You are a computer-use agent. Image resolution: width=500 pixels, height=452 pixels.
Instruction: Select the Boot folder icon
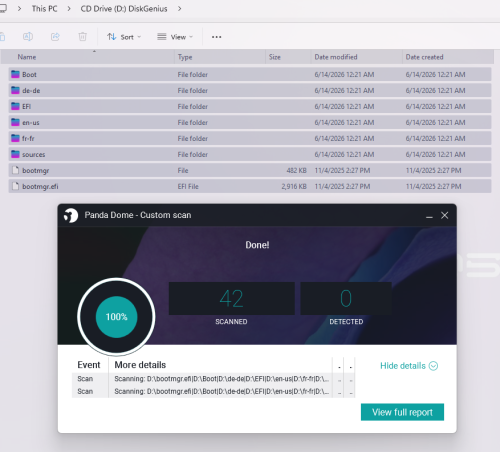[x=15, y=74]
